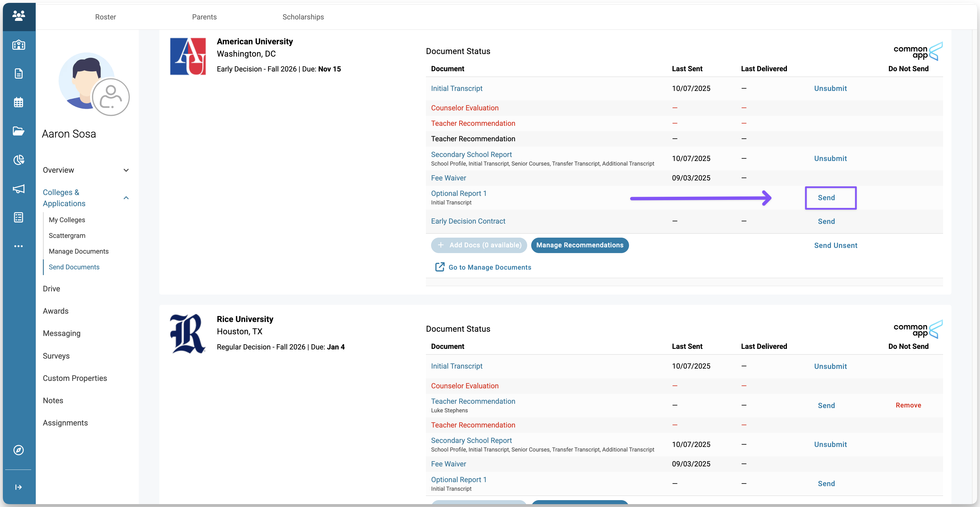Switch to the Parents tab
This screenshot has width=980, height=507.
[x=204, y=17]
